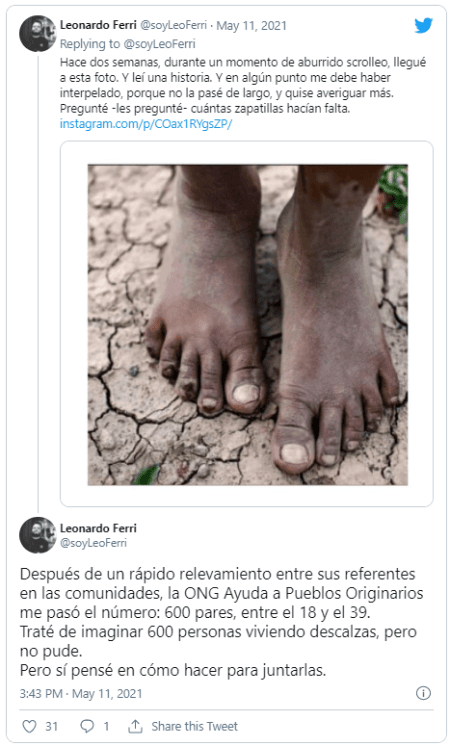Open the tweet info circle icon
This screenshot has width=450, height=746.
click(423, 693)
